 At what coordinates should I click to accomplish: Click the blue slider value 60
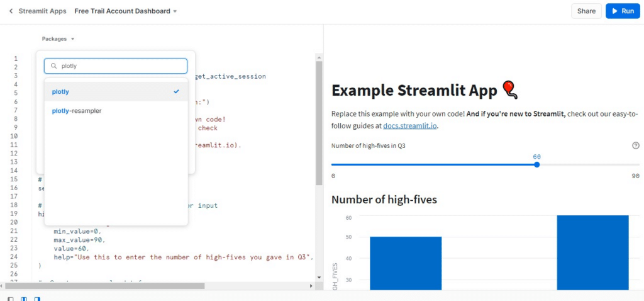(536, 157)
